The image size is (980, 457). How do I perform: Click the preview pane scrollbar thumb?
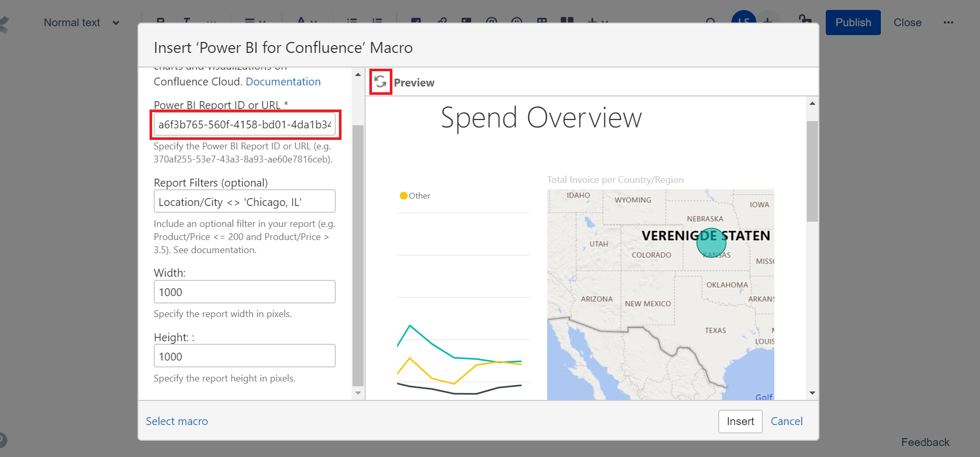click(812, 171)
